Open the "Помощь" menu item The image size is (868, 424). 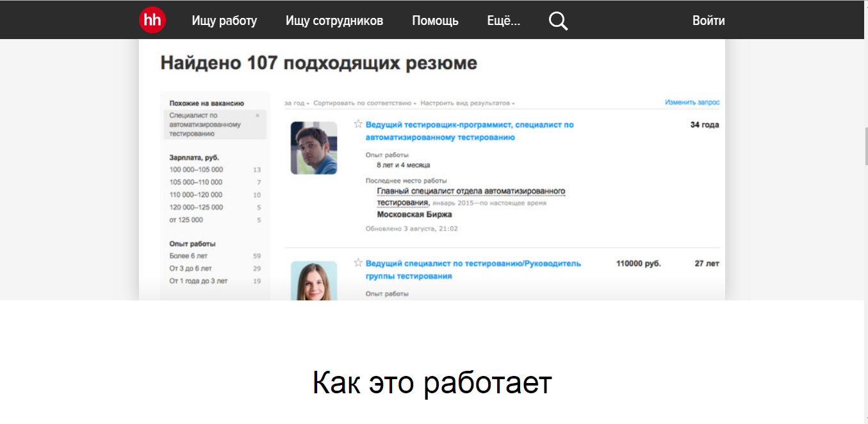pos(436,20)
